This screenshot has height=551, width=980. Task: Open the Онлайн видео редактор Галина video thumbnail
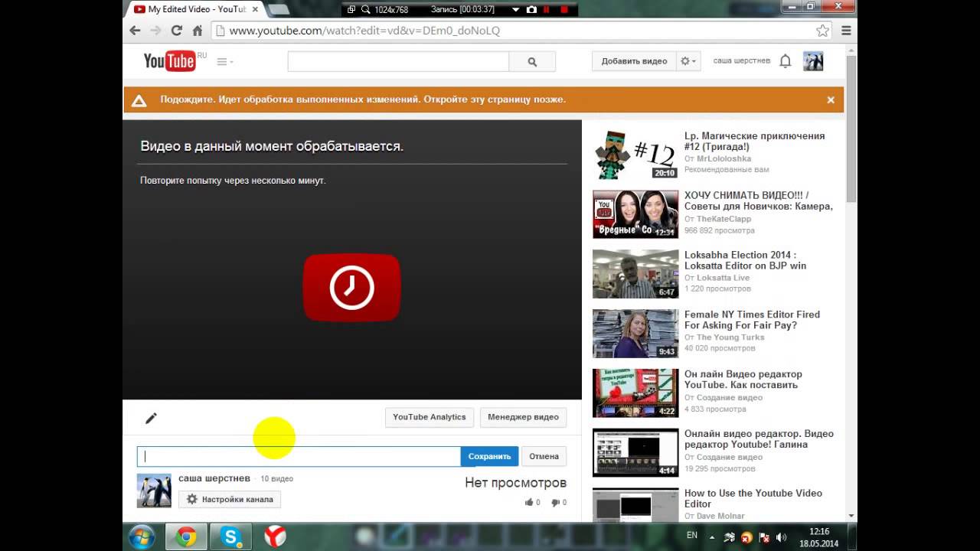pyautogui.click(x=635, y=452)
